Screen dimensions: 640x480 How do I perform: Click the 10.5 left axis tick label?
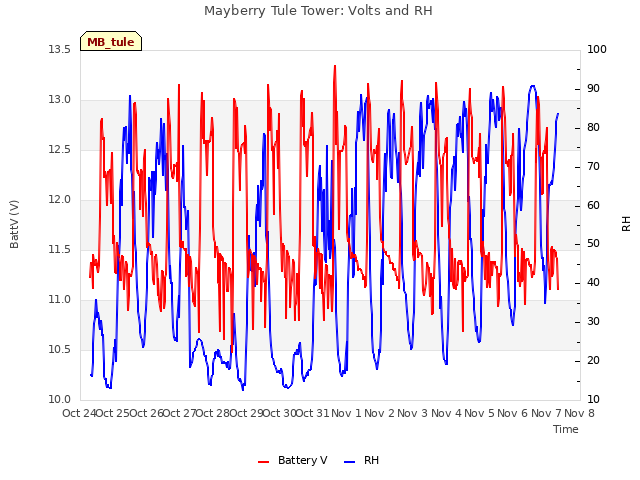coord(59,349)
